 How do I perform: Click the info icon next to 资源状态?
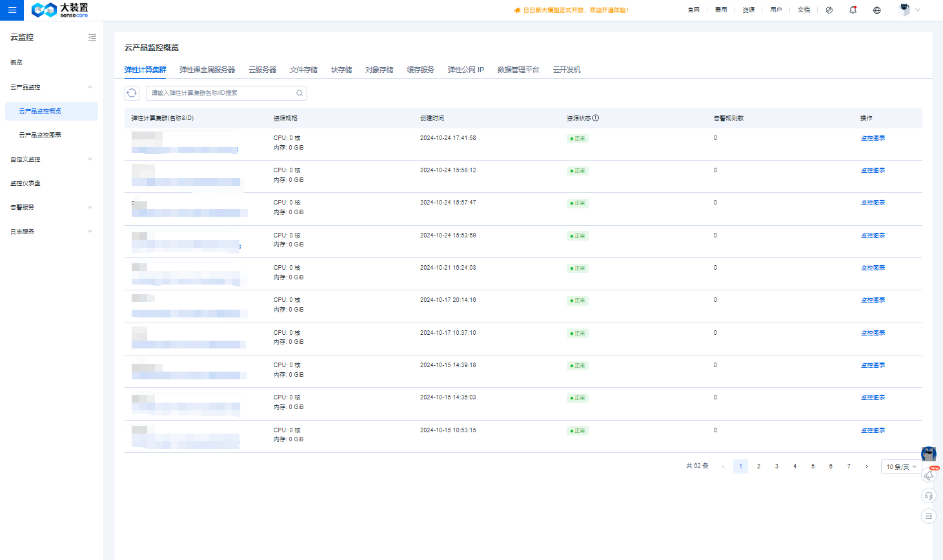596,118
